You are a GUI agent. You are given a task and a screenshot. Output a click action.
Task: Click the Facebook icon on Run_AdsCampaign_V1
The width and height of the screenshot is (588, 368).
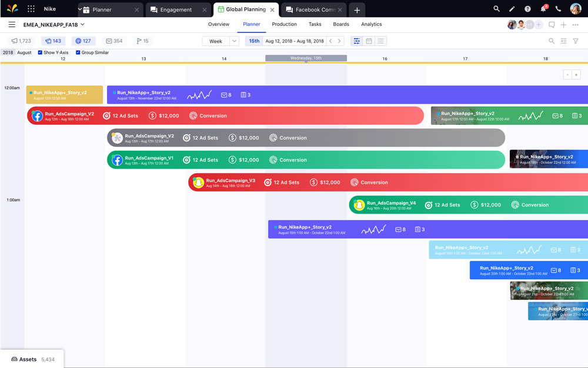tap(118, 160)
